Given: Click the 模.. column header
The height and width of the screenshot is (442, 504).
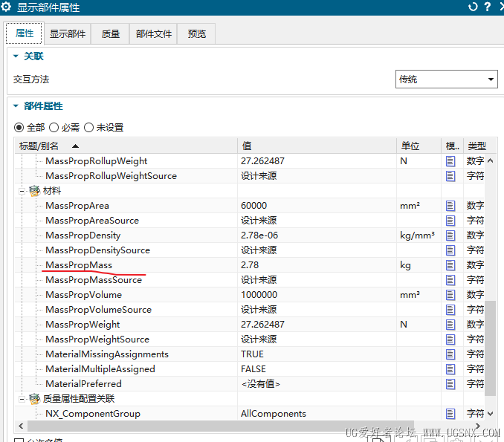Looking at the screenshot, I should [x=452, y=146].
